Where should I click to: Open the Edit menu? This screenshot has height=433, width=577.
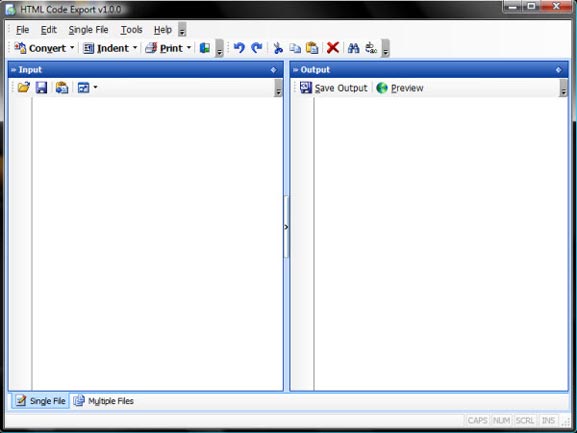[49, 30]
